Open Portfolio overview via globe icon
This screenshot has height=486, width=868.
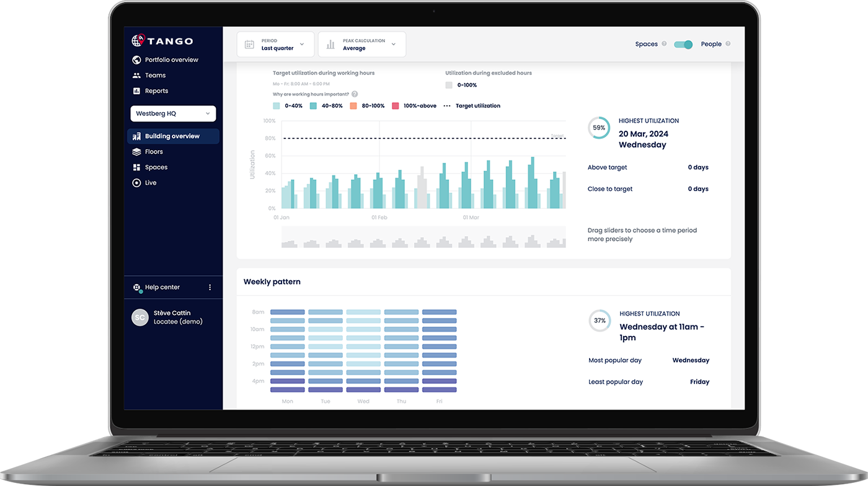pyautogui.click(x=137, y=60)
